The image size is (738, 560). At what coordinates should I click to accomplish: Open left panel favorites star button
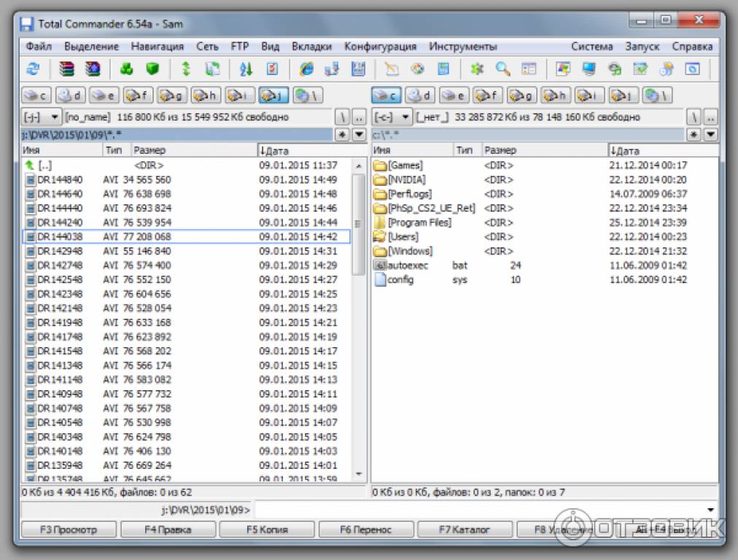[x=342, y=135]
